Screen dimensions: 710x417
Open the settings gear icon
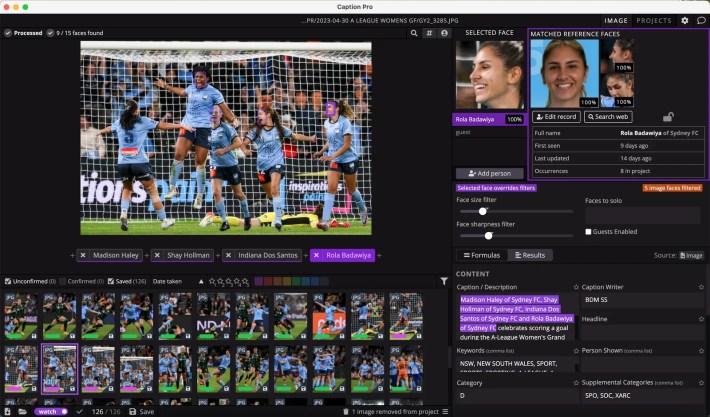tap(685, 20)
